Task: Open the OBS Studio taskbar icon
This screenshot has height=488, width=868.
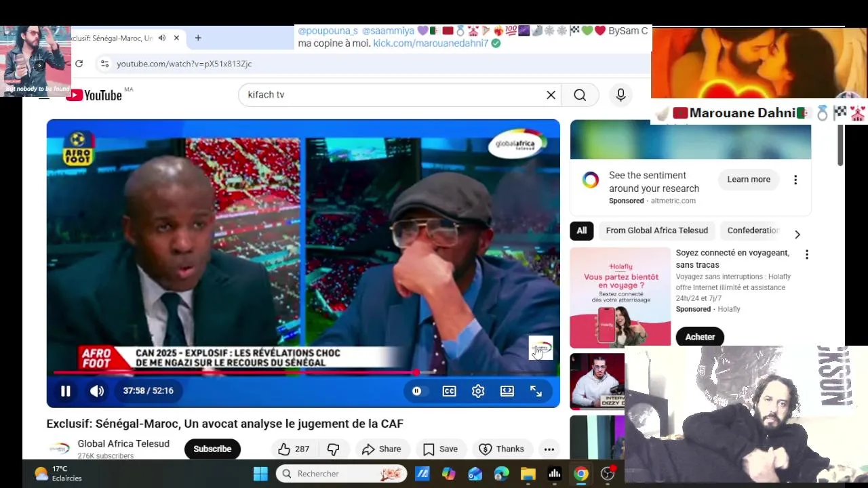Action: pos(608,474)
